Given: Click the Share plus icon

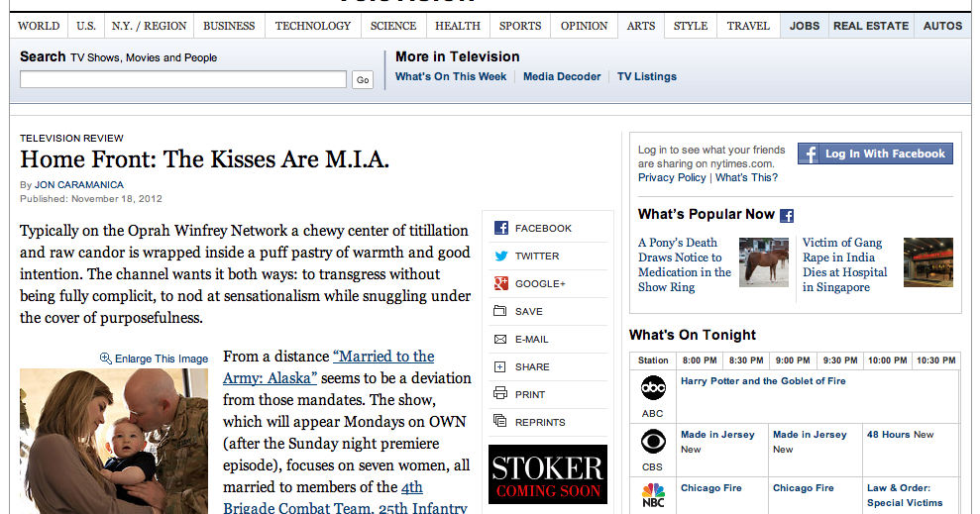Looking at the screenshot, I should click(x=500, y=366).
